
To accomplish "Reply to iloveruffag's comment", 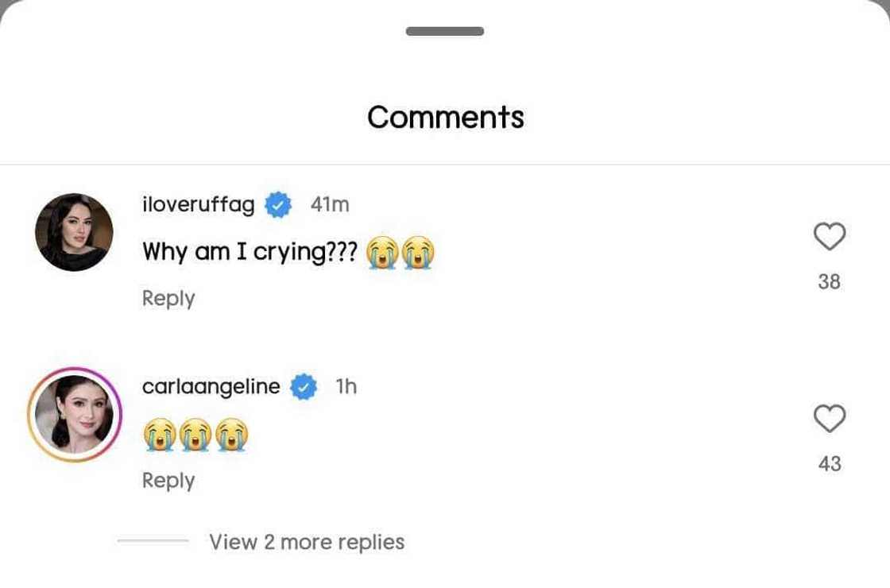I will (168, 297).
